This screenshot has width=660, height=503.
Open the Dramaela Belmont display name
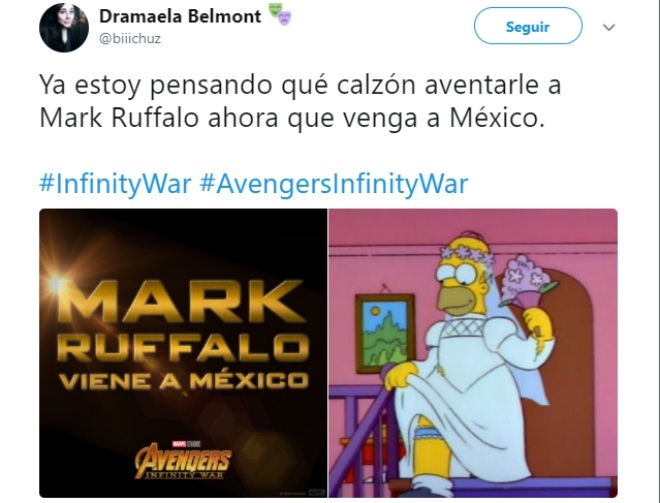[x=180, y=16]
